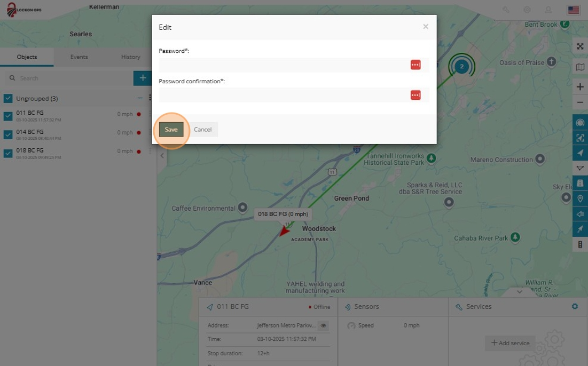Viewport: 588px width, 366px height.
Task: Toggle the traffic light map button
Action: 580,244
